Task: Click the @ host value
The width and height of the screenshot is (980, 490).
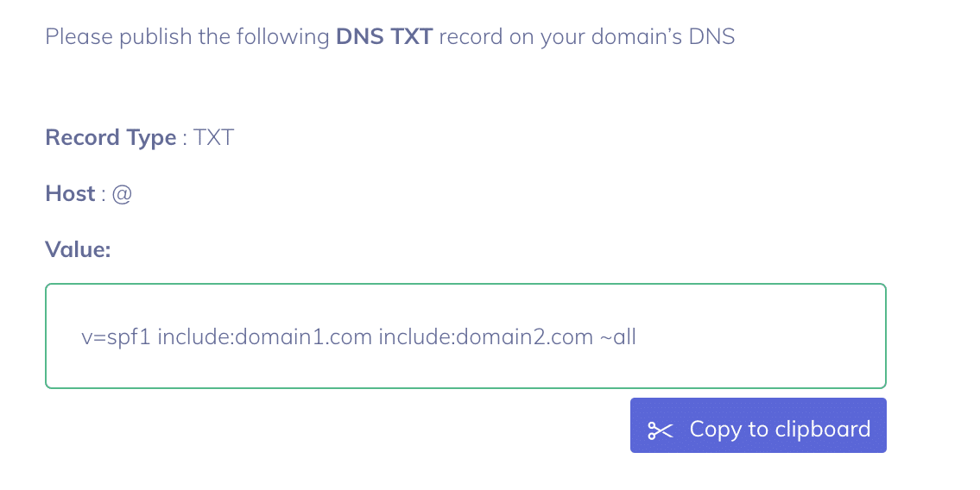Action: [122, 194]
